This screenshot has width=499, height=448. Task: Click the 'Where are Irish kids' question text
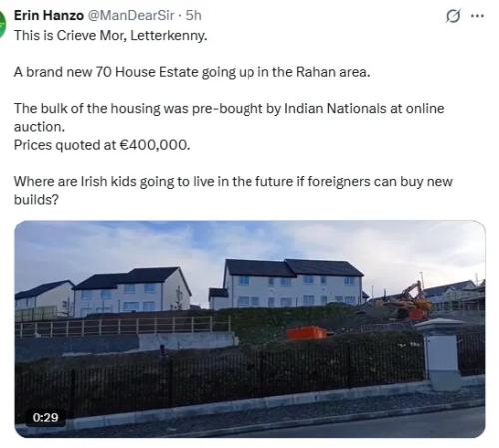[x=234, y=190]
